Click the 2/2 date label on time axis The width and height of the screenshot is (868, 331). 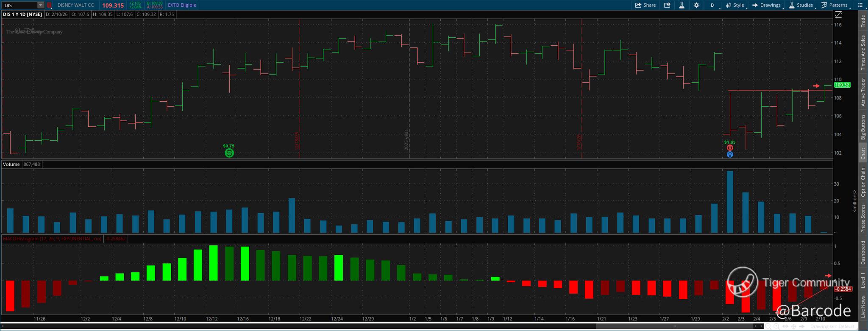tap(726, 319)
